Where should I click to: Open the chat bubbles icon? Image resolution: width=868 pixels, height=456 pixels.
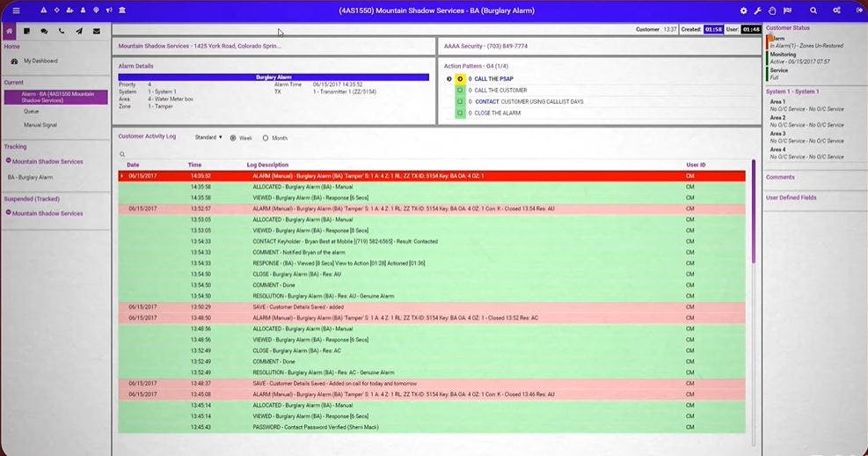[x=44, y=31]
